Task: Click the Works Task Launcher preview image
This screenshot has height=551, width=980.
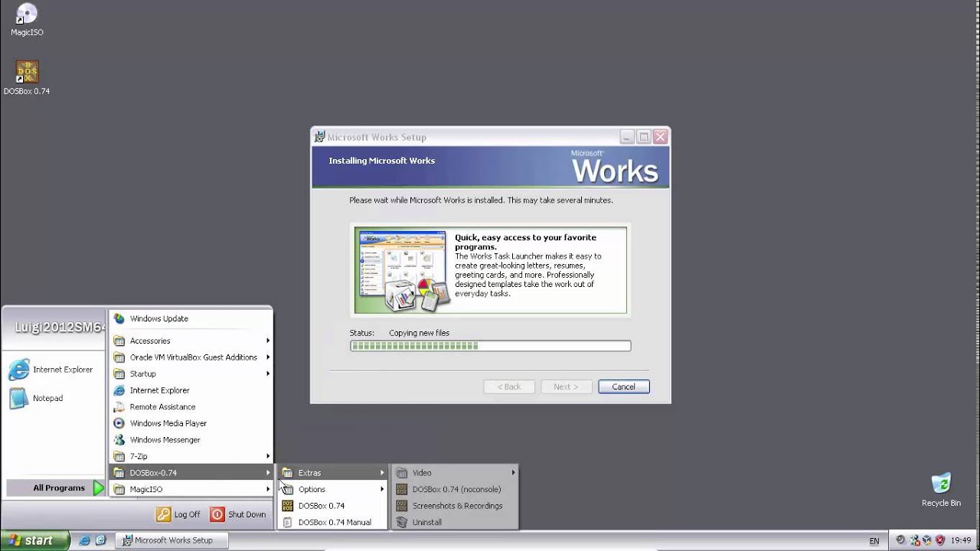Action: pyautogui.click(x=403, y=271)
